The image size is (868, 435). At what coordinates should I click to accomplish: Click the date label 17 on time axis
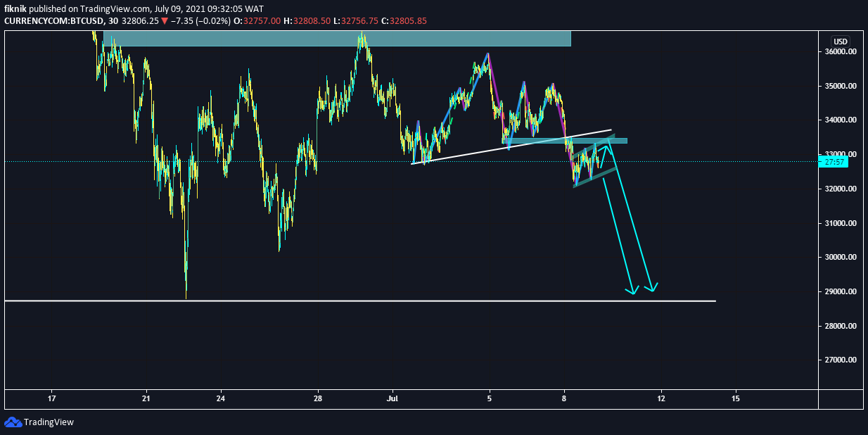click(x=51, y=399)
